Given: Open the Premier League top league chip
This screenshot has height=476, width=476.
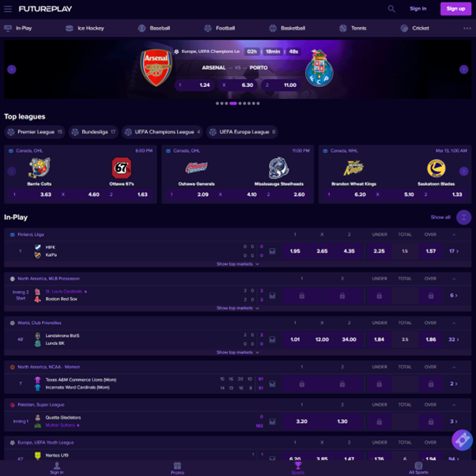Looking at the screenshot, I should (35, 132).
